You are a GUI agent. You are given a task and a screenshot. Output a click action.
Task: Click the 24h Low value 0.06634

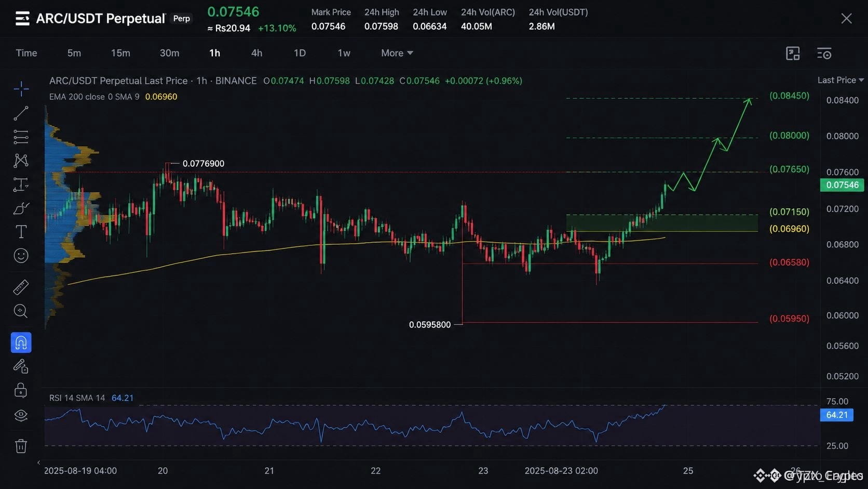click(x=430, y=27)
